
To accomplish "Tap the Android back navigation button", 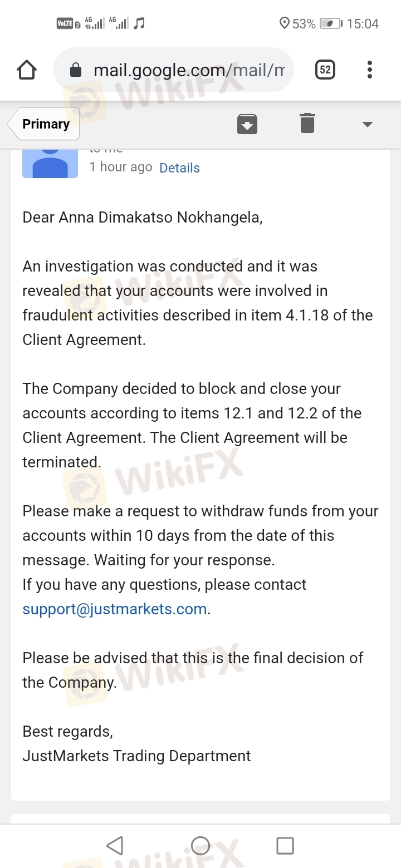I will point(115,846).
